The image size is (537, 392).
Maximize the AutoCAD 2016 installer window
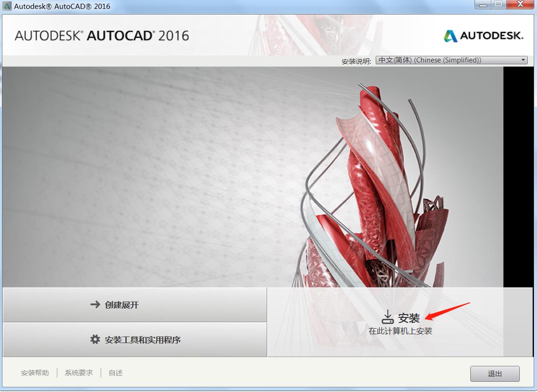click(499, 6)
